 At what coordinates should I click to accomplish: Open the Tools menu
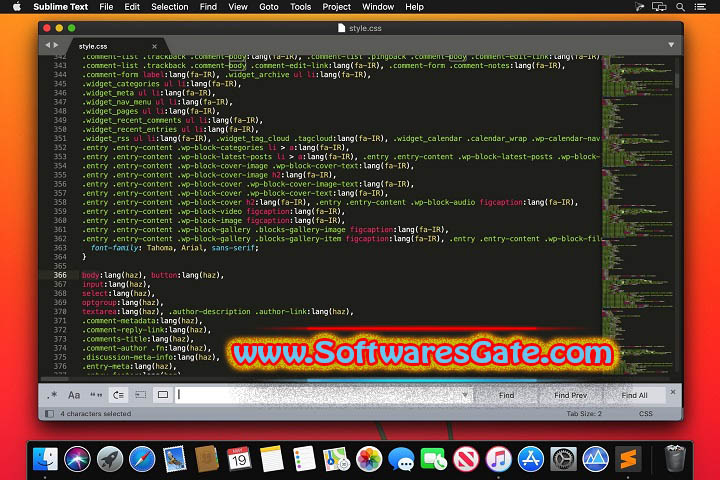pos(300,7)
